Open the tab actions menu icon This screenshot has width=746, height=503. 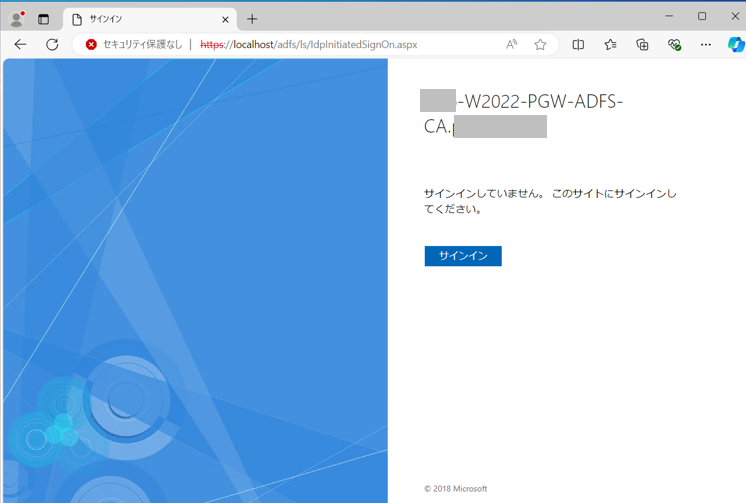(43, 19)
